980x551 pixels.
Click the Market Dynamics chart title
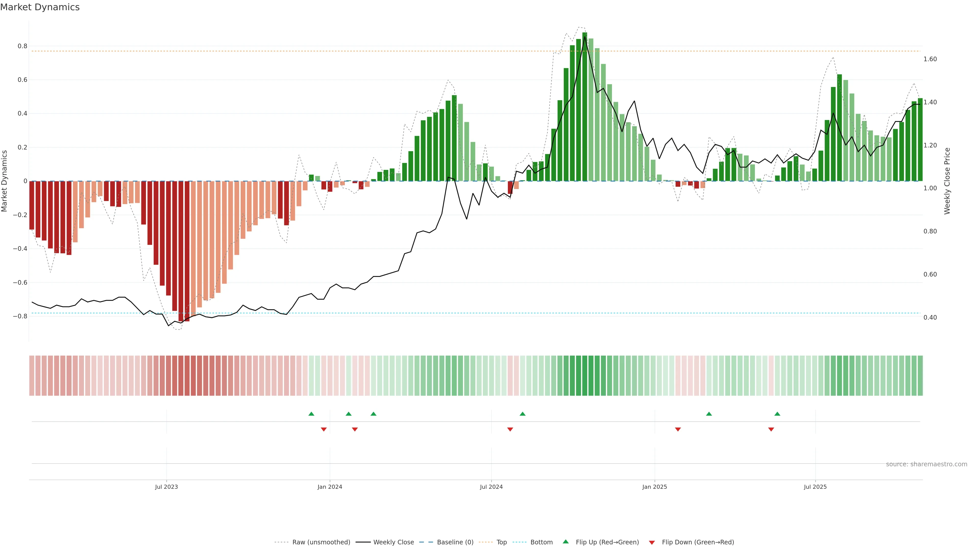click(40, 7)
